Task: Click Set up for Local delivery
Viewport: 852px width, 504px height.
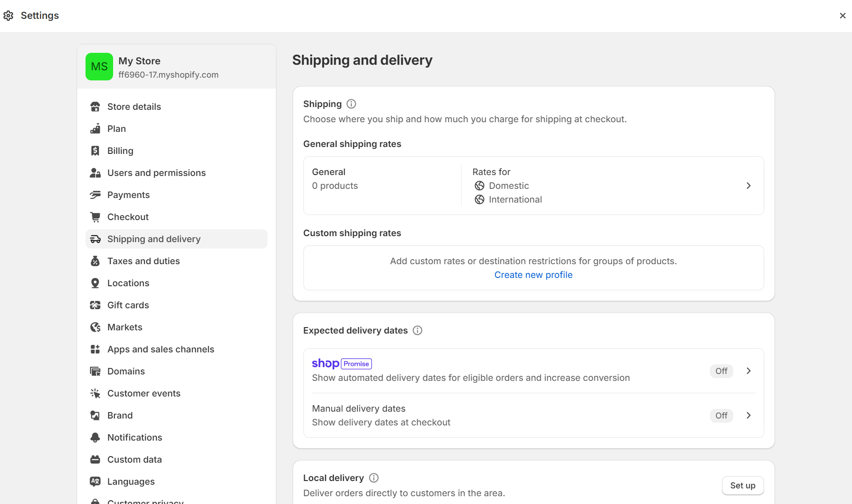Action: coord(743,485)
